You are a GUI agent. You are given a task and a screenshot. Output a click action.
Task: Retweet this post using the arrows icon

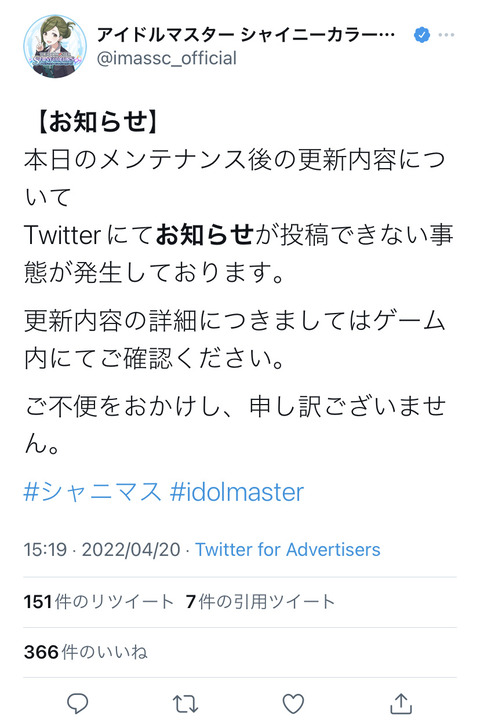point(186,704)
